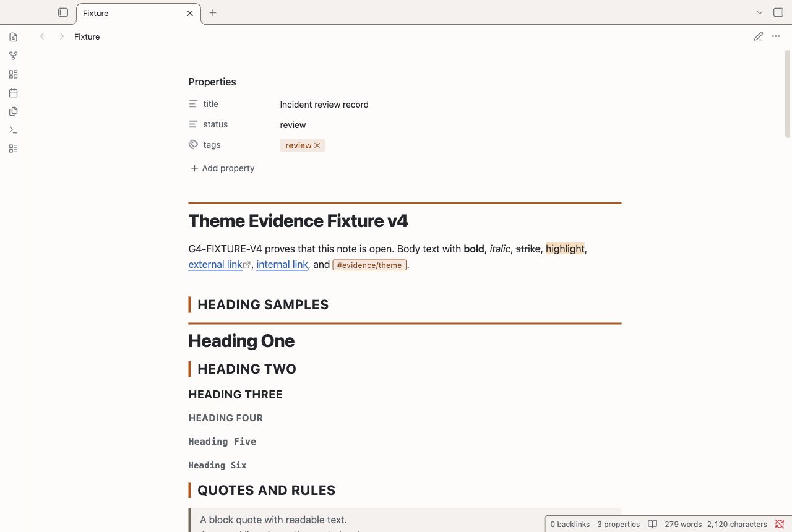Click '2,120 characters' in status bar

tap(737, 524)
